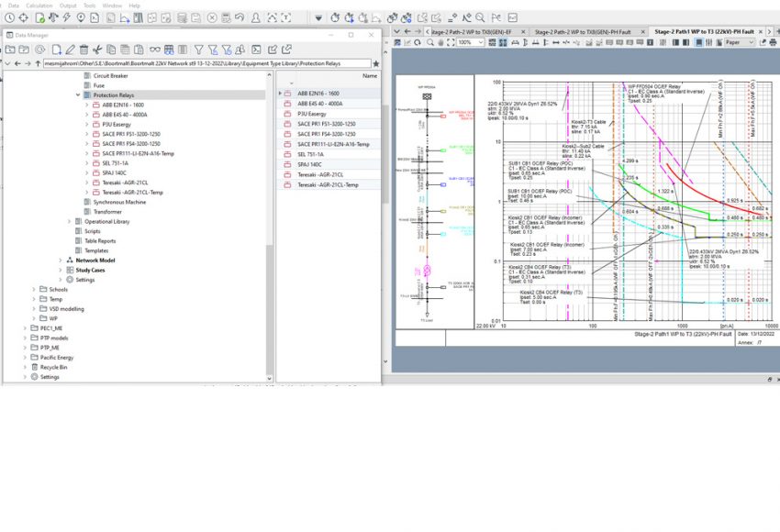780x532 pixels.
Task: Click the up-arrow parent folder icon
Action: [x=37, y=64]
